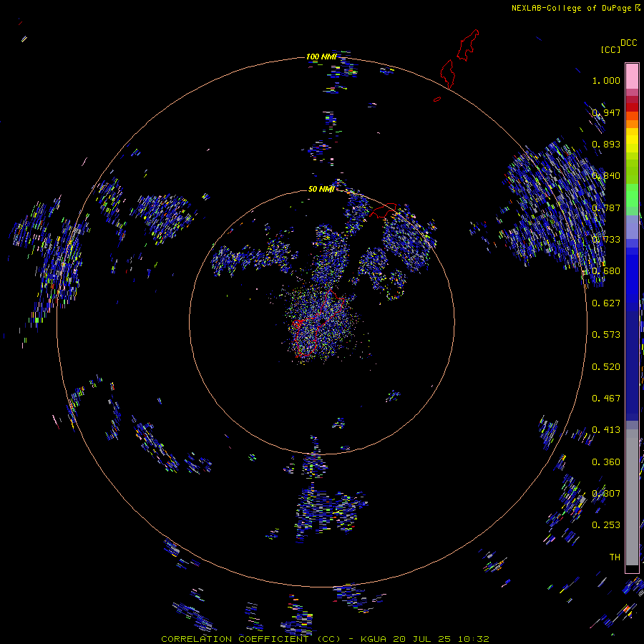Click the 0.787 scale value

606,208
